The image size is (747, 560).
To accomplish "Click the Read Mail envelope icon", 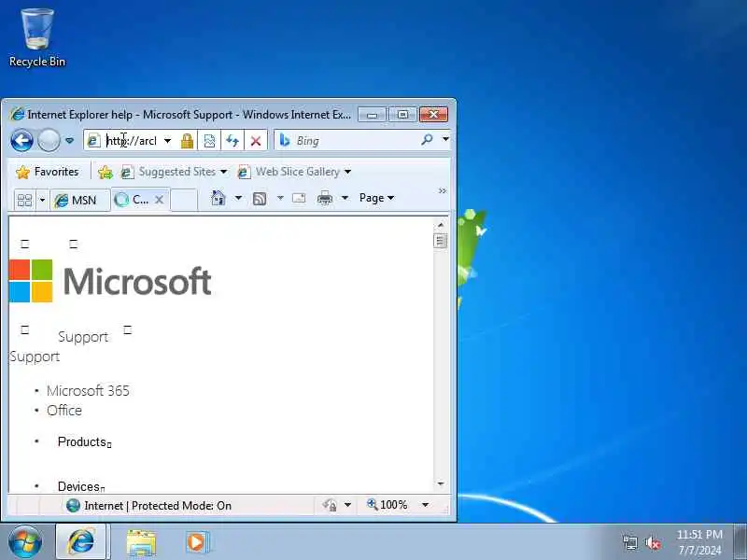I will [x=299, y=198].
